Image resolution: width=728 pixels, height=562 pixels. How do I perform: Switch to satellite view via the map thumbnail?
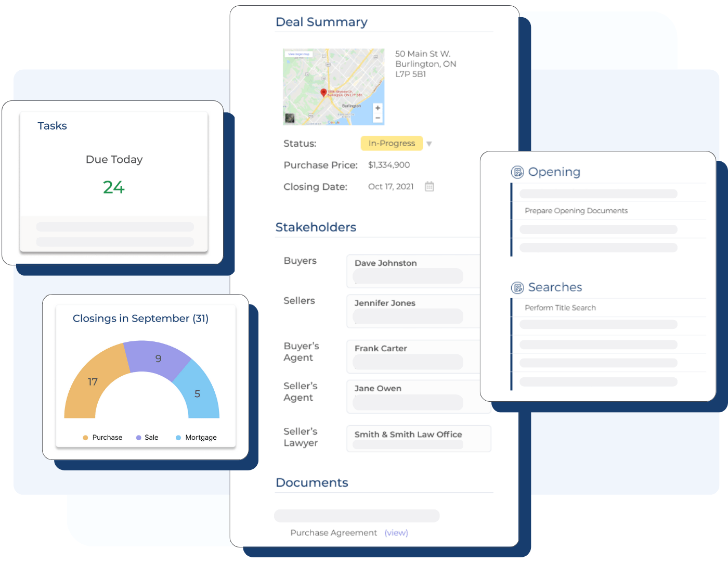[291, 117]
